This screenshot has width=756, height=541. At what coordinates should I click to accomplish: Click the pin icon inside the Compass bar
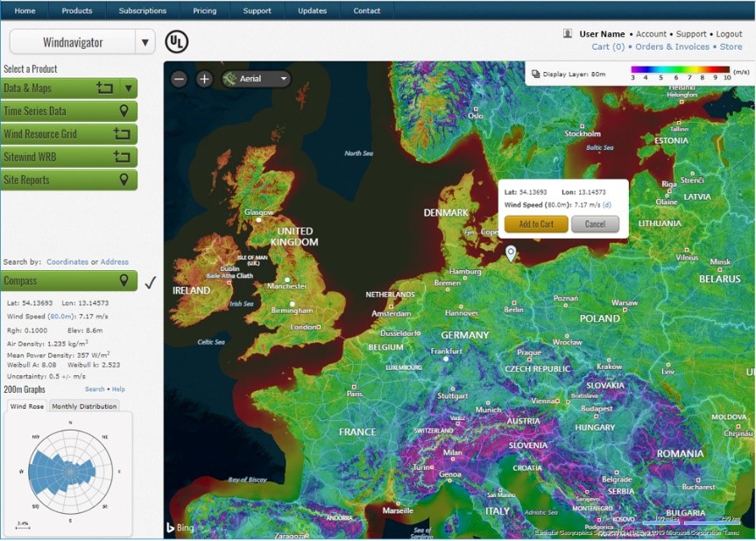[123, 281]
